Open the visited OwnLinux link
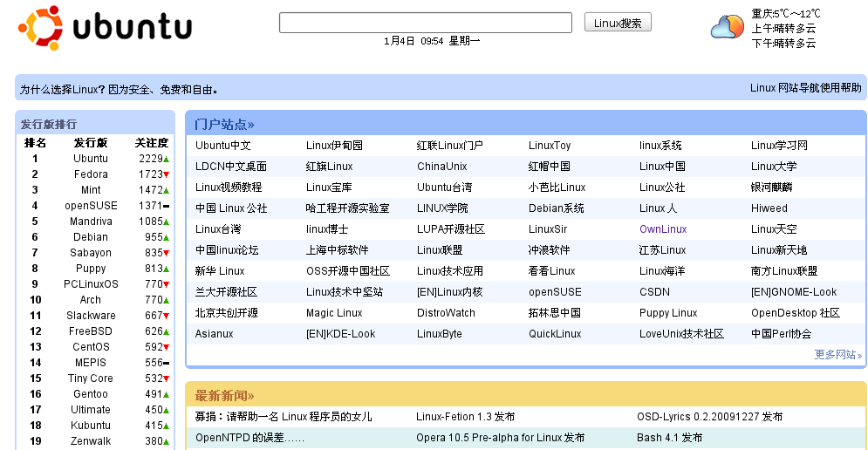This screenshot has width=868, height=450. tap(663, 229)
